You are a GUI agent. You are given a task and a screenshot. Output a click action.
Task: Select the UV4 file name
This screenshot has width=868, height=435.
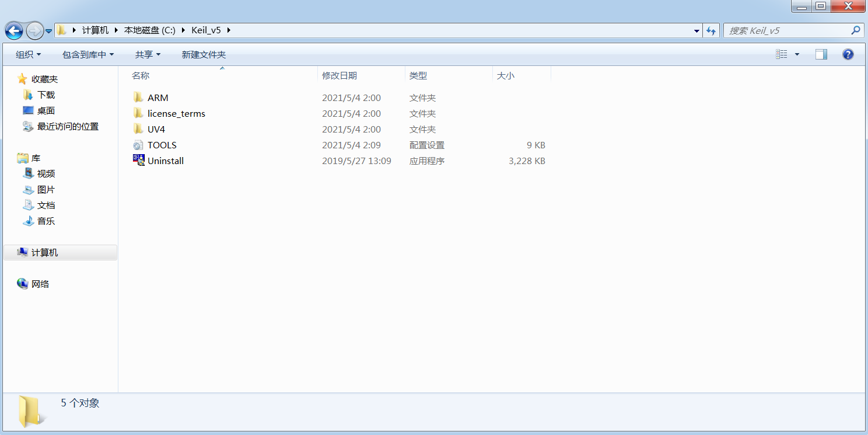pyautogui.click(x=156, y=130)
